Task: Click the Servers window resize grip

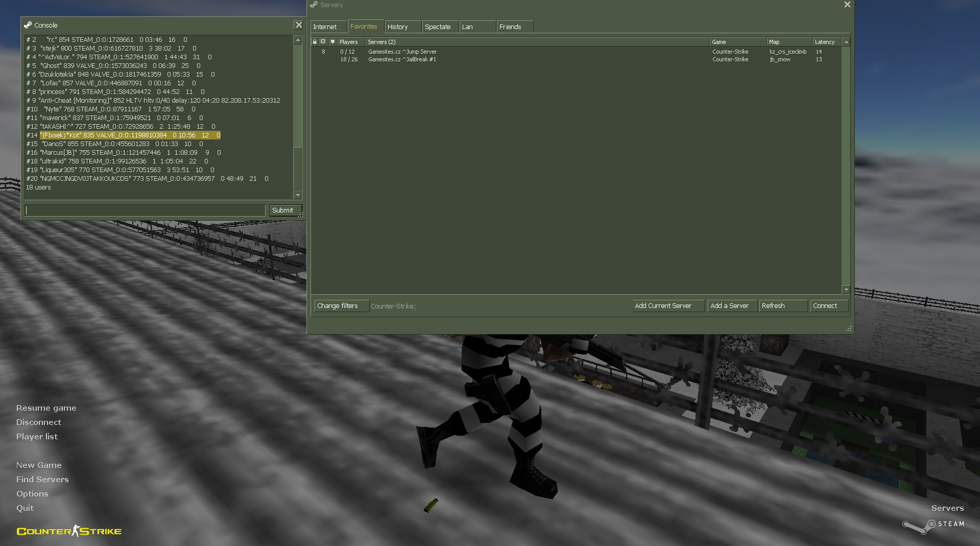Action: click(x=849, y=329)
